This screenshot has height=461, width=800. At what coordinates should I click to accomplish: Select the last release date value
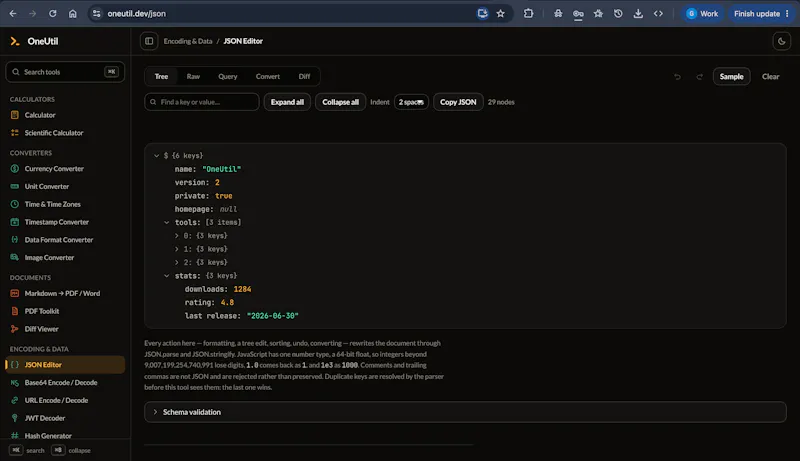click(x=272, y=316)
